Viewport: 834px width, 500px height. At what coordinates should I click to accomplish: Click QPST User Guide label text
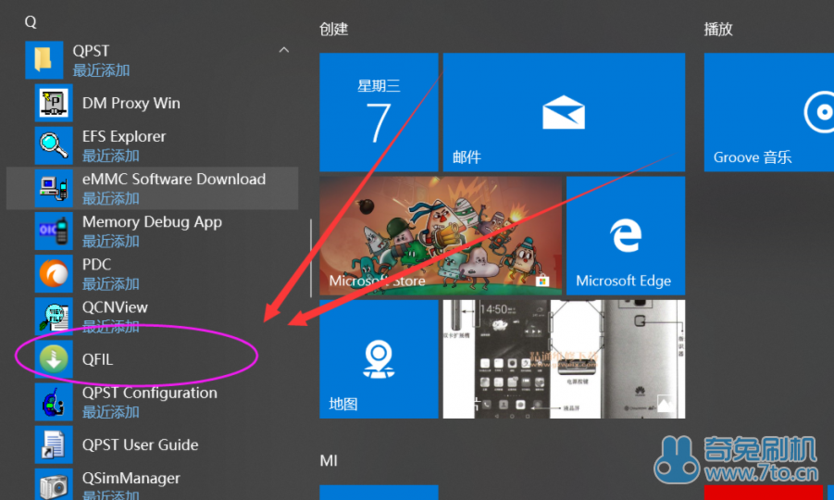140,445
